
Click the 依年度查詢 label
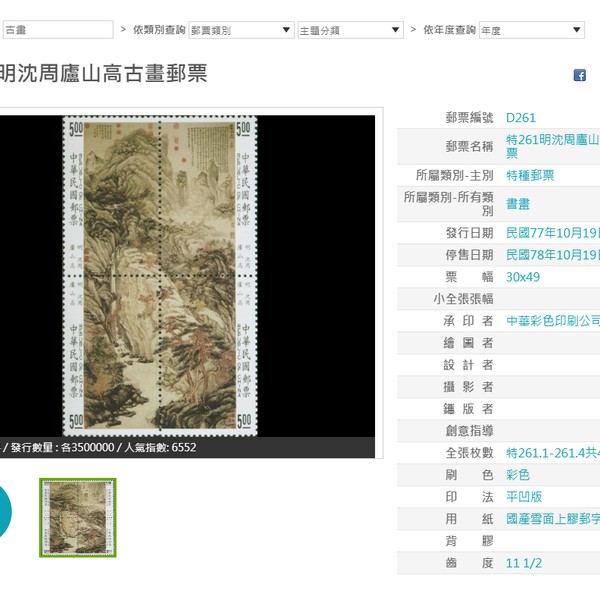click(x=449, y=30)
